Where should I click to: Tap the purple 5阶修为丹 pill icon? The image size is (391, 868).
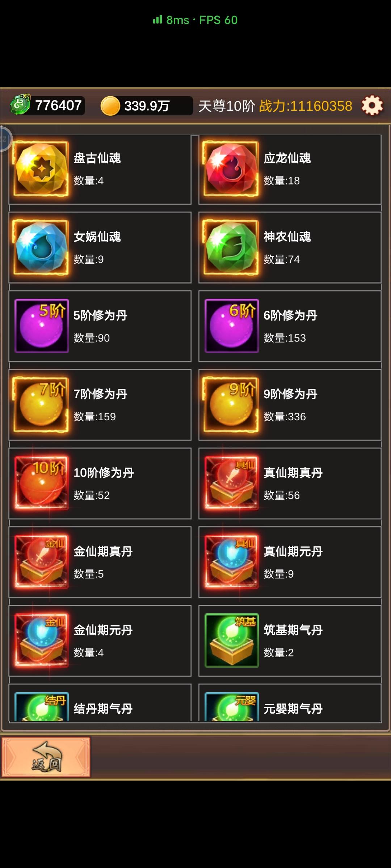pyautogui.click(x=42, y=326)
